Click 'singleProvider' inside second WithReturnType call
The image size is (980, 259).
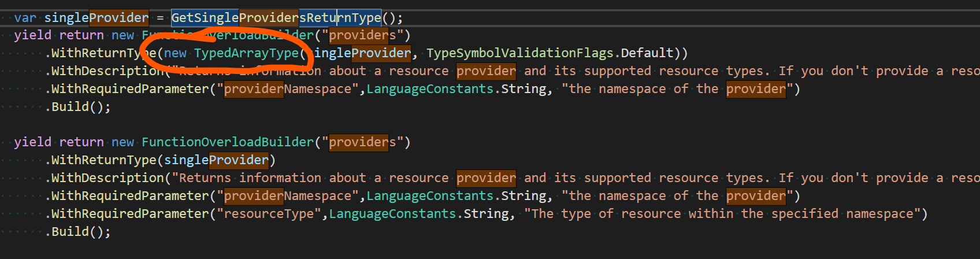point(216,160)
